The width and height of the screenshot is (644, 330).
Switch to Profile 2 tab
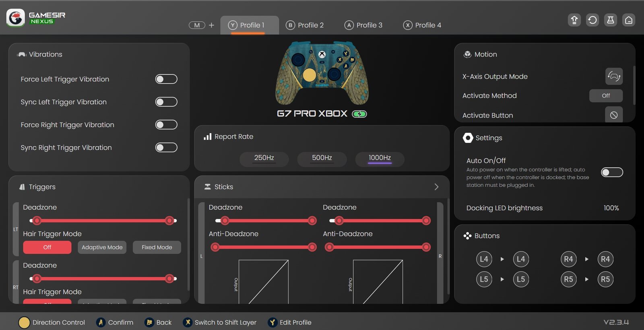(x=305, y=25)
